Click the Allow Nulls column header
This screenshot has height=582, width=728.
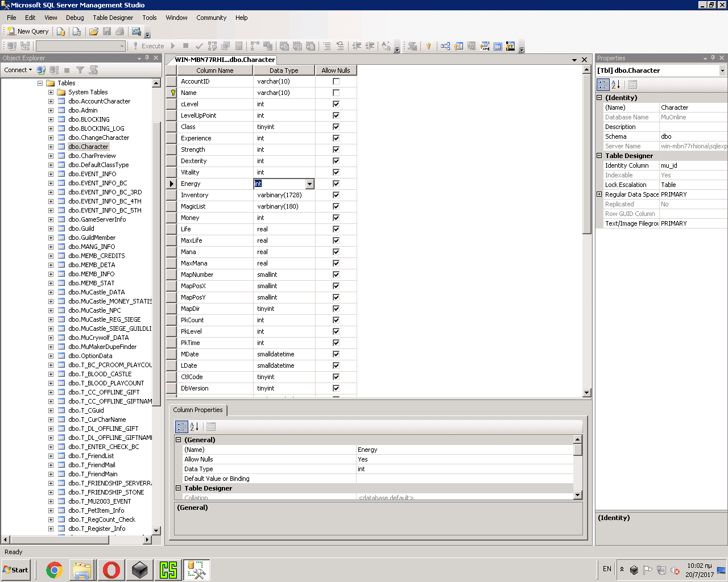336,70
